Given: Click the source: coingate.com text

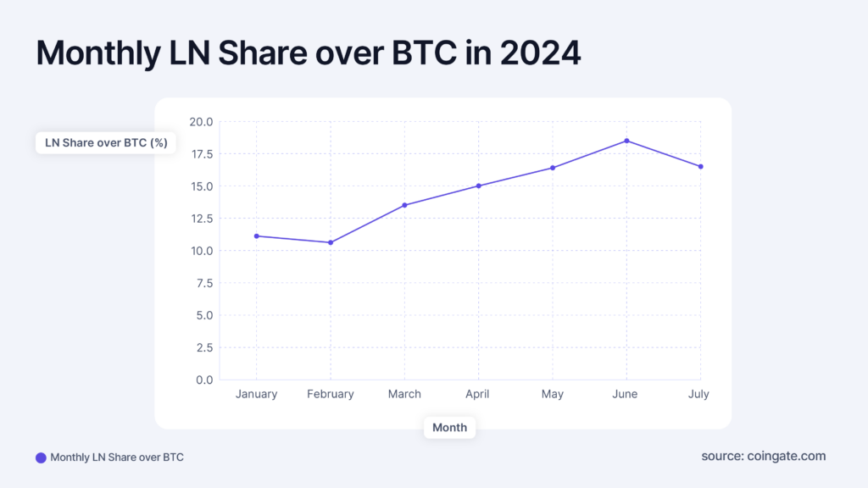Looking at the screenshot, I should point(764,456).
